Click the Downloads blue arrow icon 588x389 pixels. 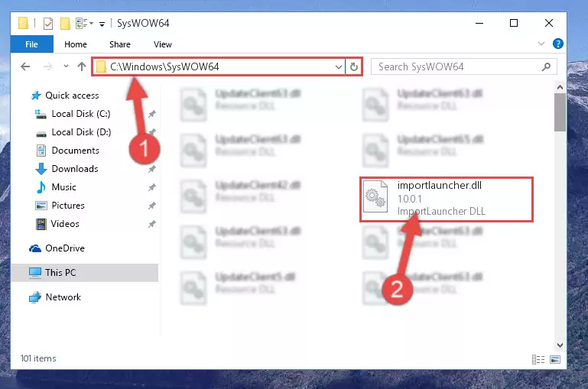click(41, 169)
